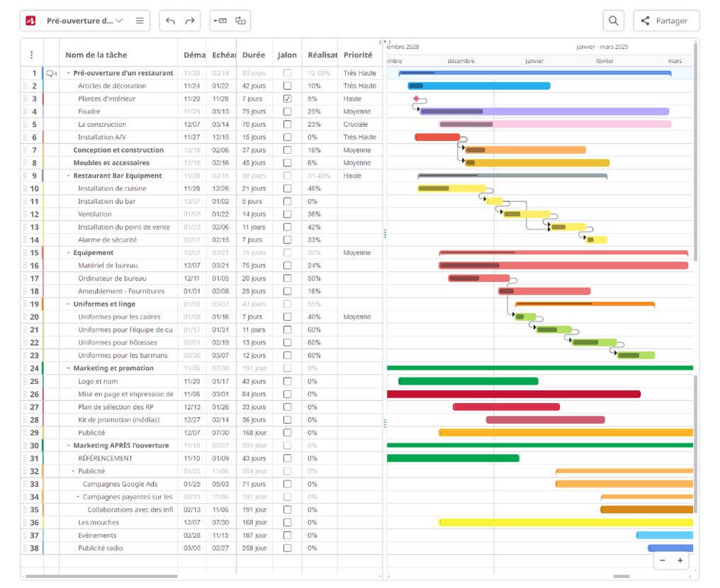Collapse the Equipement group
The width and height of the screenshot is (720, 588).
(69, 253)
